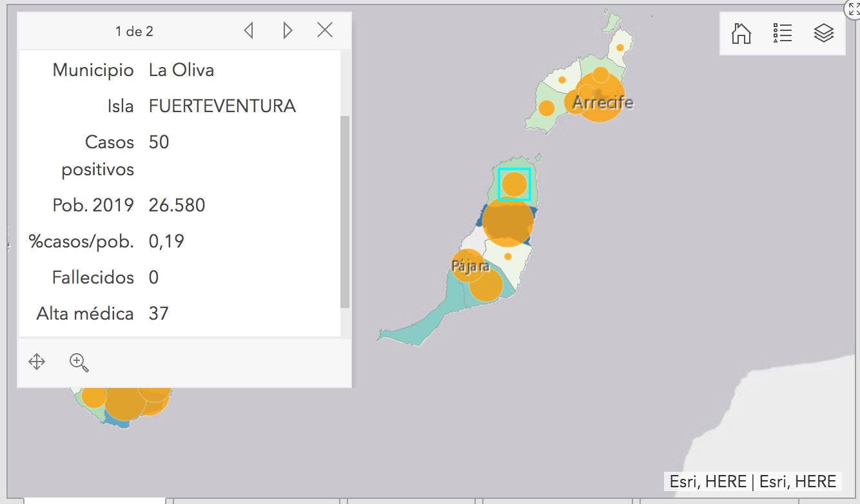Click the Home default extent icon
This screenshot has width=860, height=504.
(x=741, y=33)
